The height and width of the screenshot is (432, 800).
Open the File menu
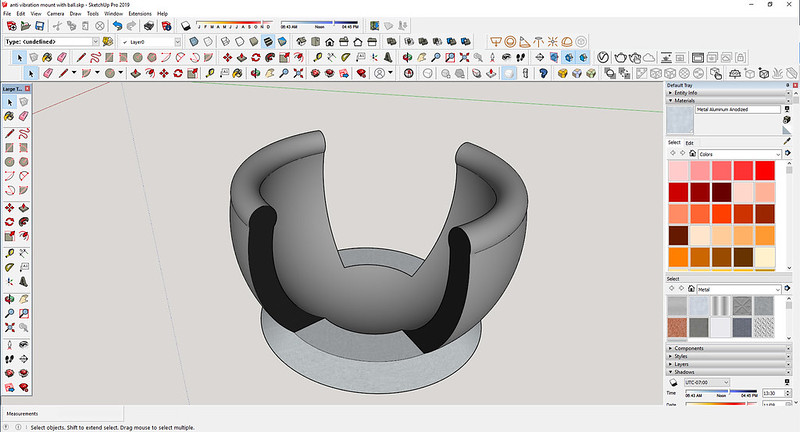[7, 14]
